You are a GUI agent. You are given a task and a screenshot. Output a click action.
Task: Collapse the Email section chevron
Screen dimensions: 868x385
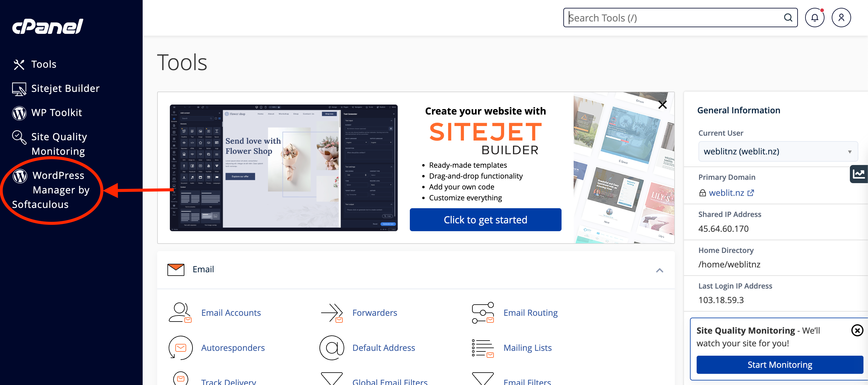(659, 270)
